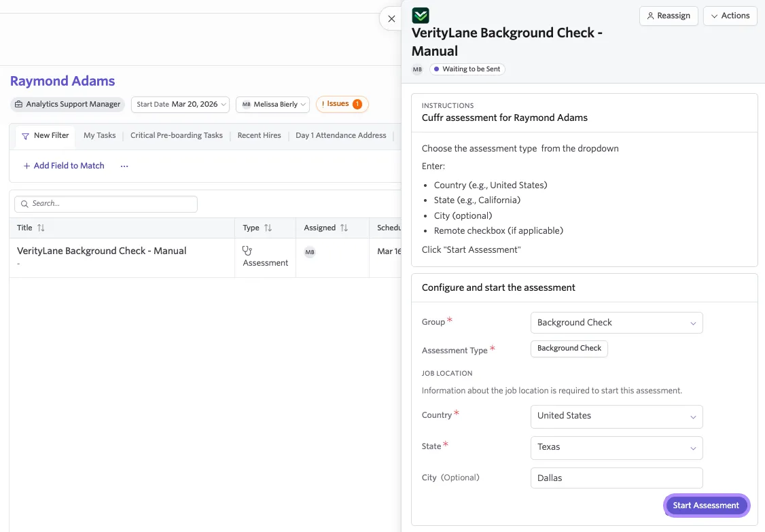Sort tasks by the Assigned column

[326, 228]
